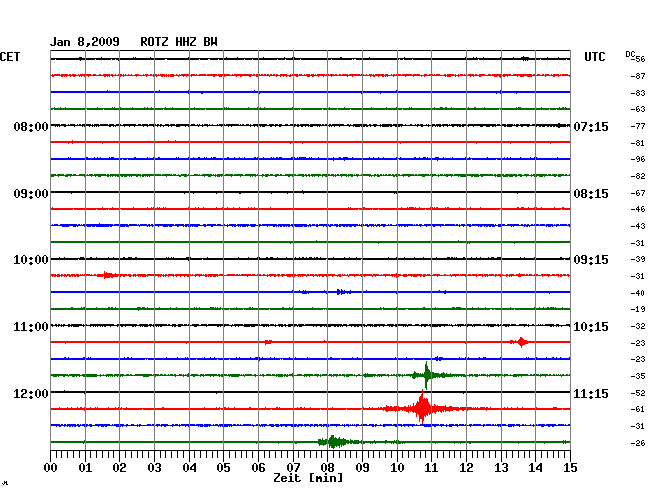Click the DC offset value "-19"
This screenshot has height=494, width=650.
point(638,309)
